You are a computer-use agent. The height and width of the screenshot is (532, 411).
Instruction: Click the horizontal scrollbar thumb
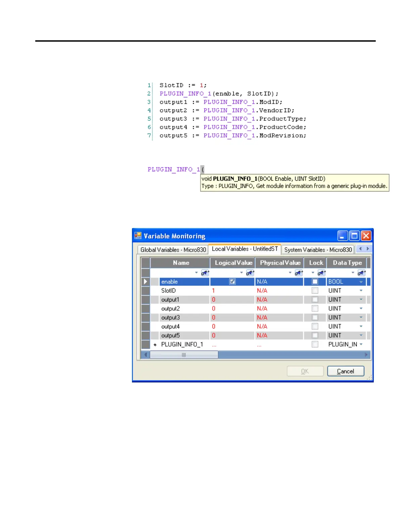tap(184, 355)
